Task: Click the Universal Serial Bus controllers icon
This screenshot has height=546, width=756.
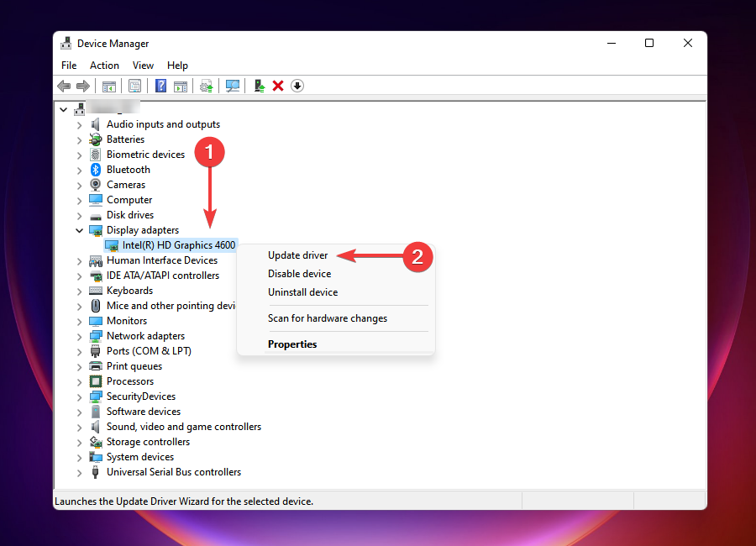Action: click(96, 472)
